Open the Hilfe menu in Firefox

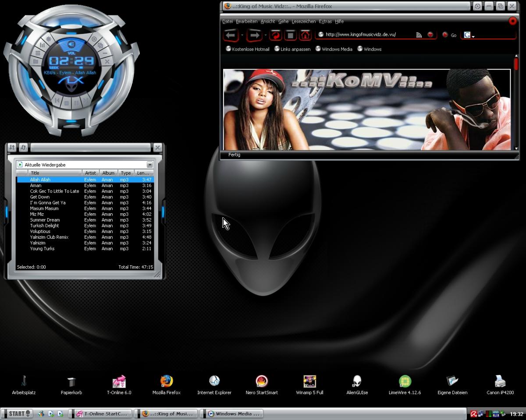(339, 21)
